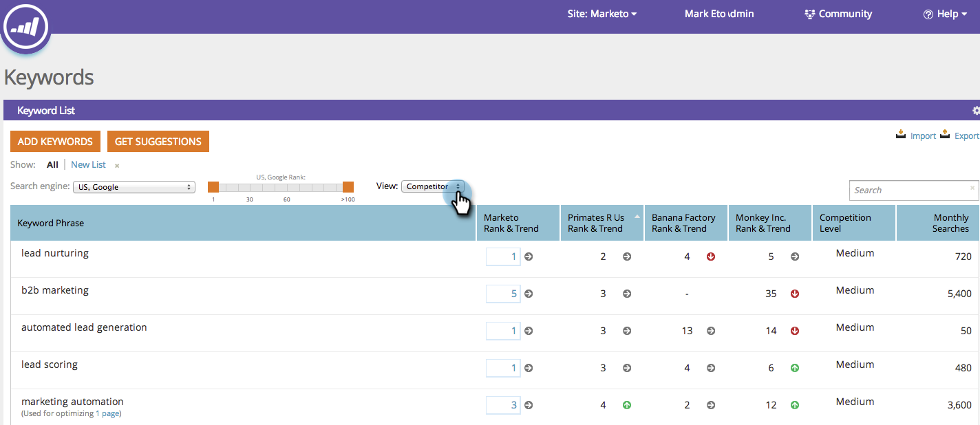Clear the search box with x

point(972,188)
